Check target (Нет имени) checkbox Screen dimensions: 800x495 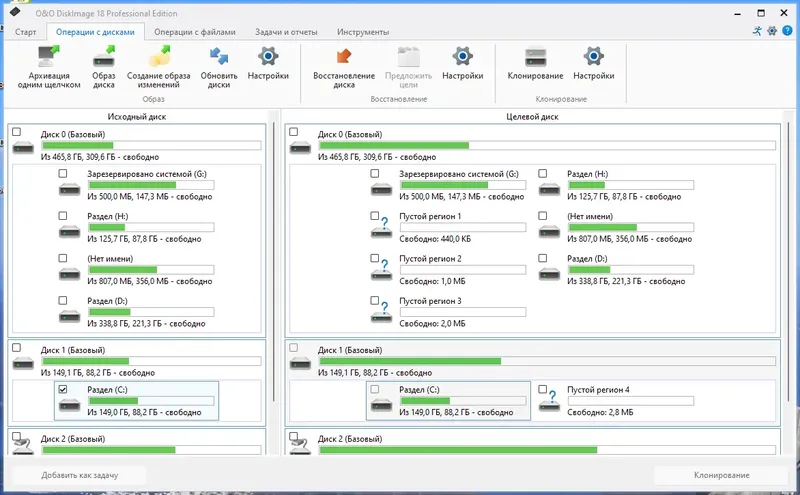[x=542, y=216]
